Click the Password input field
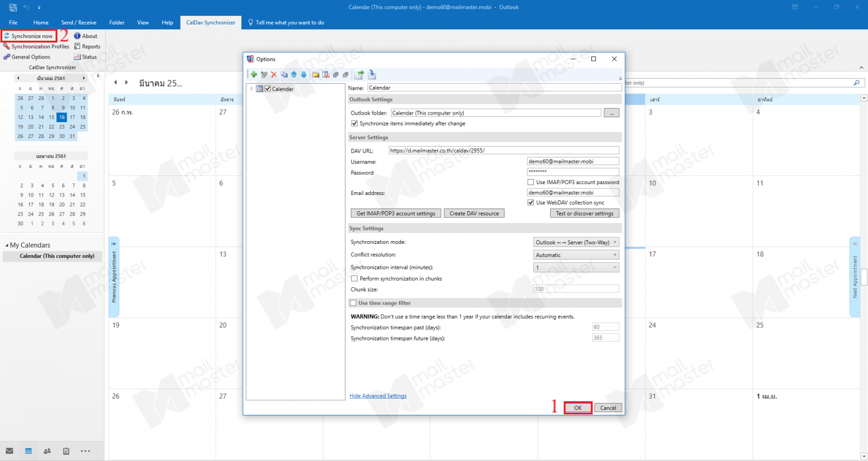 point(573,172)
